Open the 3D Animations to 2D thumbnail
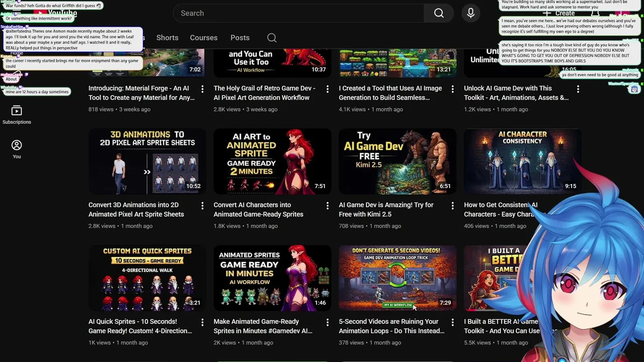Viewport: 644px width, 362px height. pyautogui.click(x=147, y=161)
